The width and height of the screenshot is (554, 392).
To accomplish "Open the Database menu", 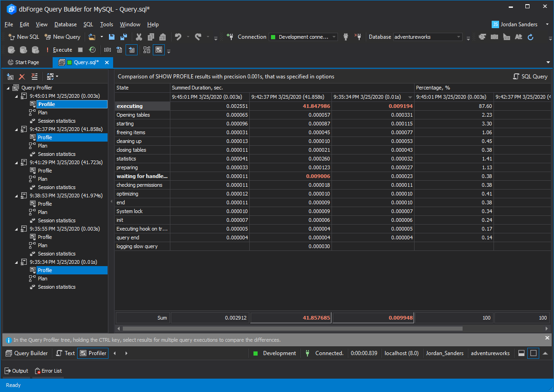I will click(66, 24).
